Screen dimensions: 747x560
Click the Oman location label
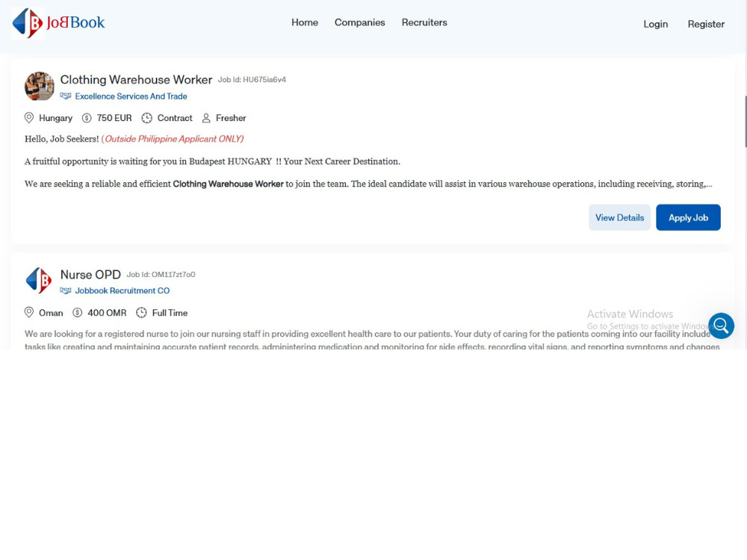tap(51, 313)
